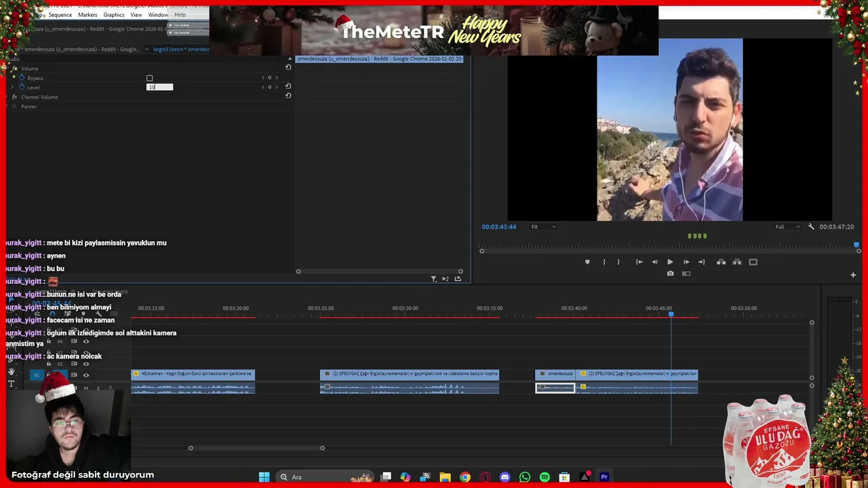
Task: Open Program Monitor settings wrench
Action: click(811, 226)
